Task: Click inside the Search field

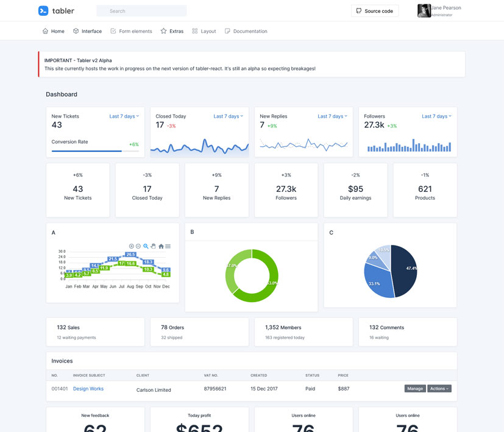Action: pyautogui.click(x=141, y=10)
